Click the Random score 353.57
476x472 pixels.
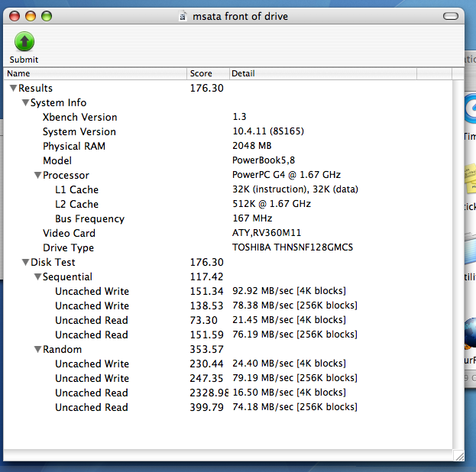(207, 349)
